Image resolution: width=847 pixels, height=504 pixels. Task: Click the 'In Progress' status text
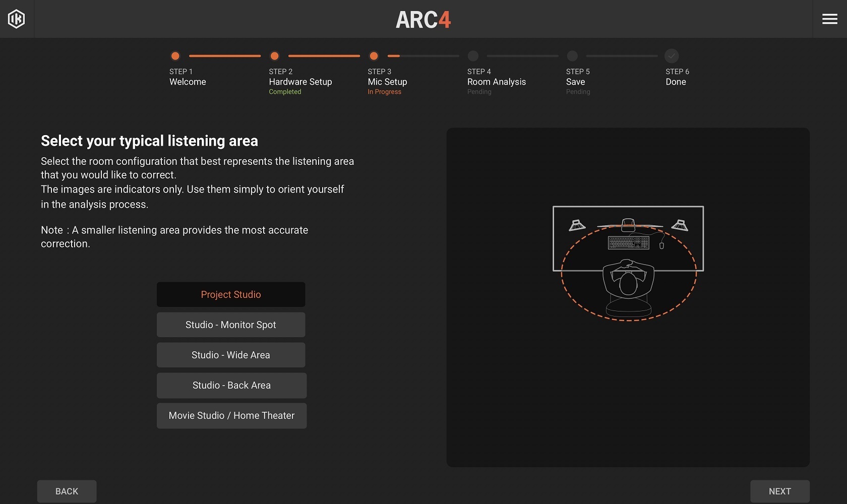(385, 92)
